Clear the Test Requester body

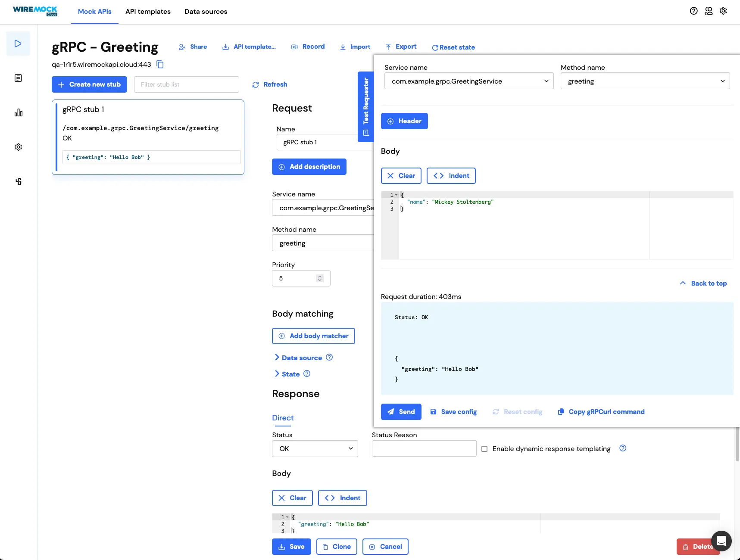pos(401,176)
